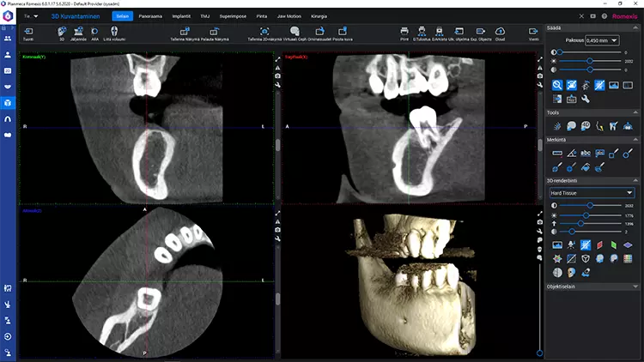
Task: Toggle the color palette grid in 3D-renderöinti
Action: pyautogui.click(x=628, y=258)
